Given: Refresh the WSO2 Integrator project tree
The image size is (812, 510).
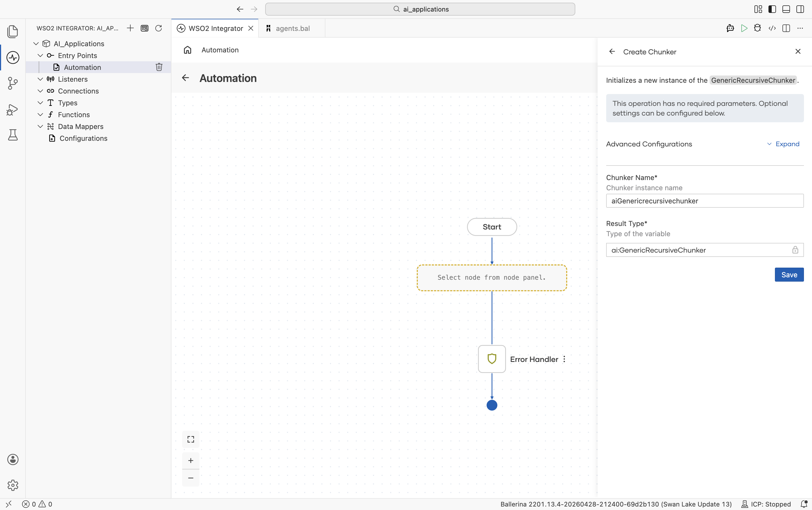Looking at the screenshot, I should click(159, 28).
